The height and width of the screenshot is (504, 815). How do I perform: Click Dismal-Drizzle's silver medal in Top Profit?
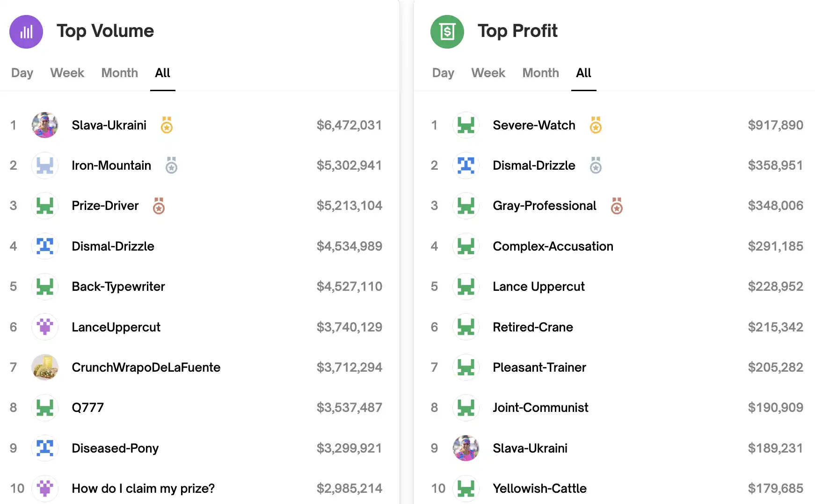(595, 166)
